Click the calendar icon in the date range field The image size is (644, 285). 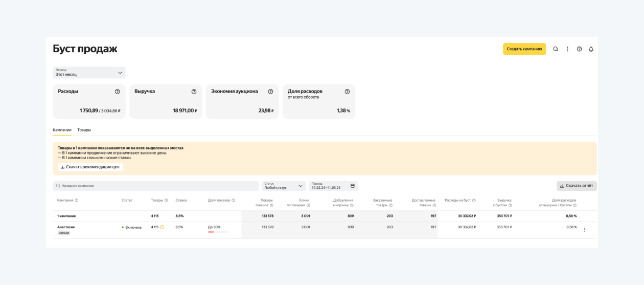click(x=352, y=186)
